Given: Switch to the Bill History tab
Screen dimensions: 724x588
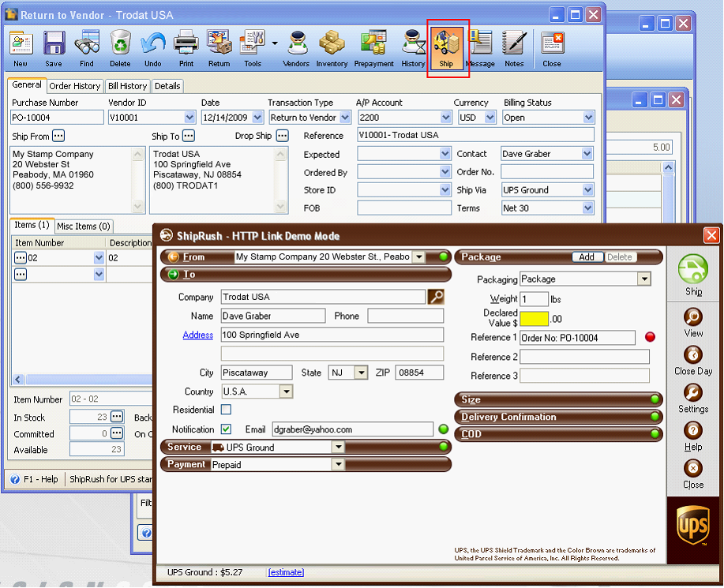Looking at the screenshot, I should tap(127, 86).
